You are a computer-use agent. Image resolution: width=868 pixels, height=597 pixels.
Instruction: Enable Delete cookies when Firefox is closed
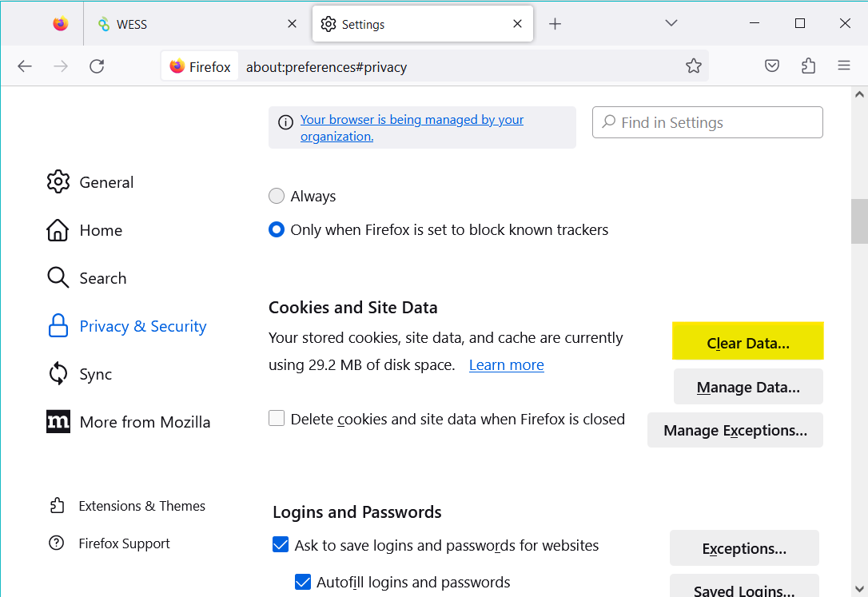point(277,418)
